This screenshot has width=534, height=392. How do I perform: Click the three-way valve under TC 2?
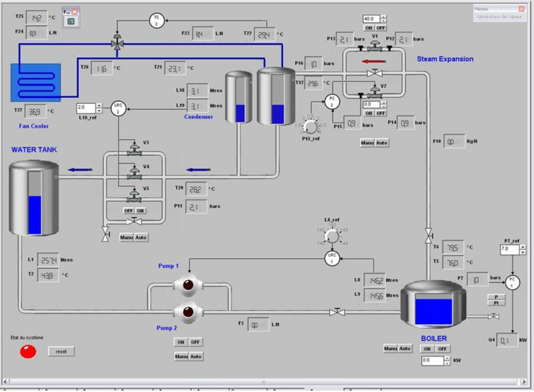[118, 43]
